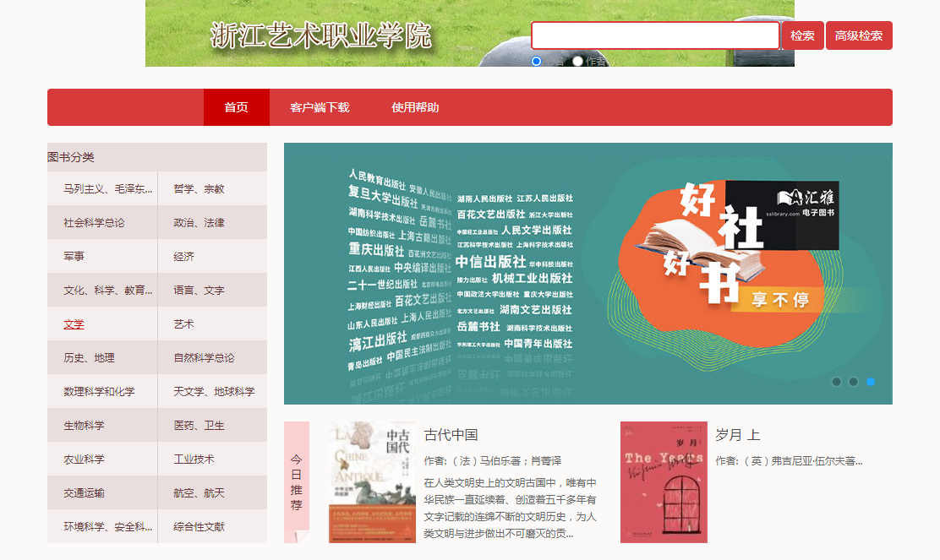Click the active third carousel dot

point(870,382)
